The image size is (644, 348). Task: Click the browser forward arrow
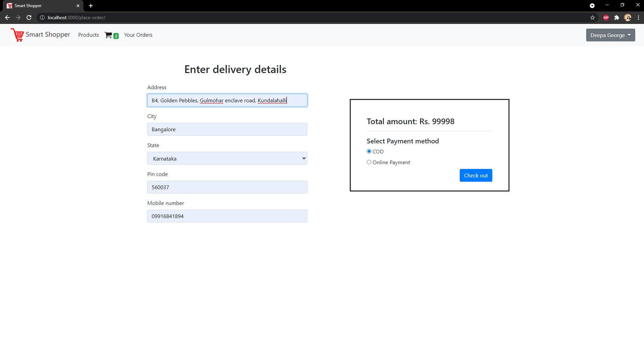point(18,18)
